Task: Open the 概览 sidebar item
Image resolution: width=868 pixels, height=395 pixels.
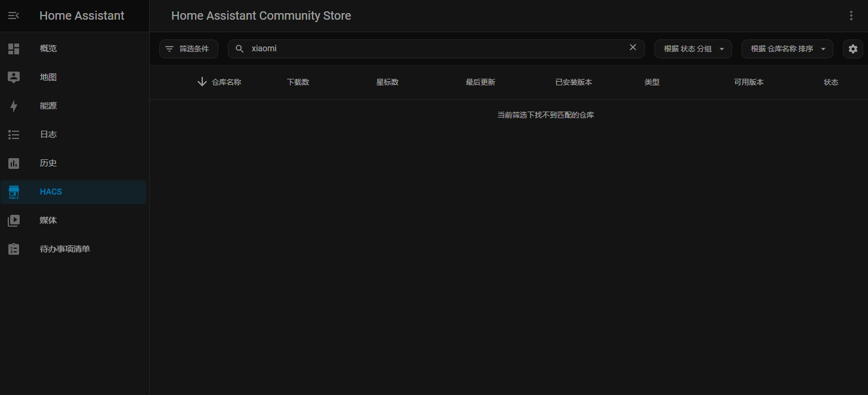Action: [x=73, y=49]
